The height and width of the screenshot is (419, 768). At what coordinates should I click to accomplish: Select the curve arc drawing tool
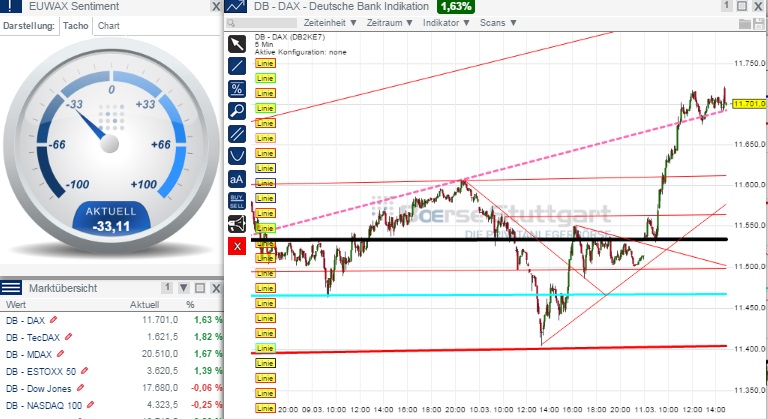point(237,156)
